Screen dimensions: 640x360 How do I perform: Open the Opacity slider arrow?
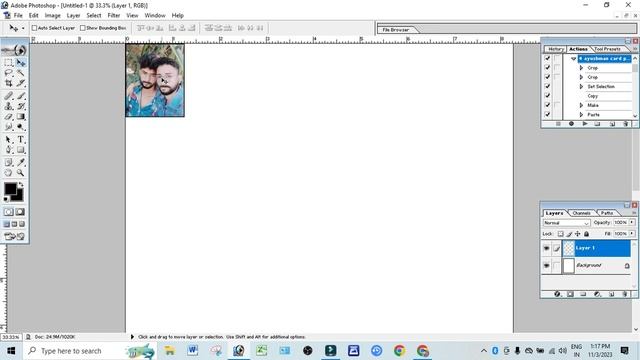632,222
